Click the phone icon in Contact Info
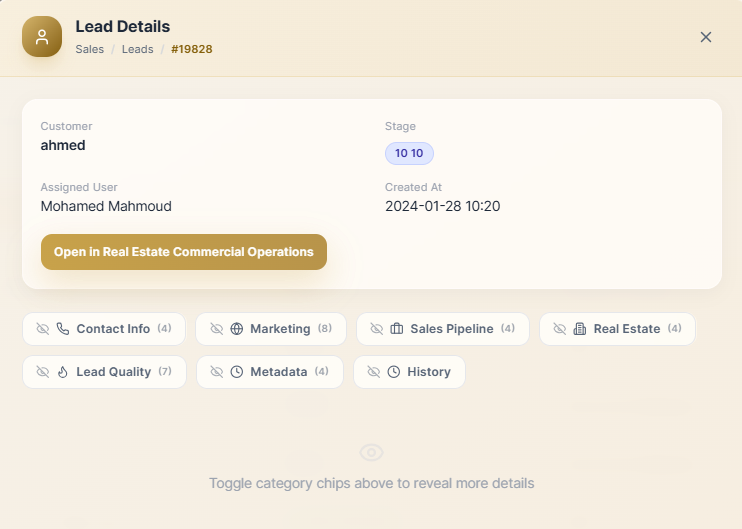Viewport: 742px width, 529px height. 63,329
